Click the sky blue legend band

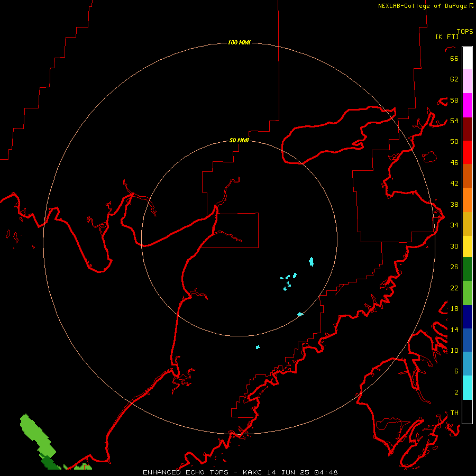tap(467, 364)
